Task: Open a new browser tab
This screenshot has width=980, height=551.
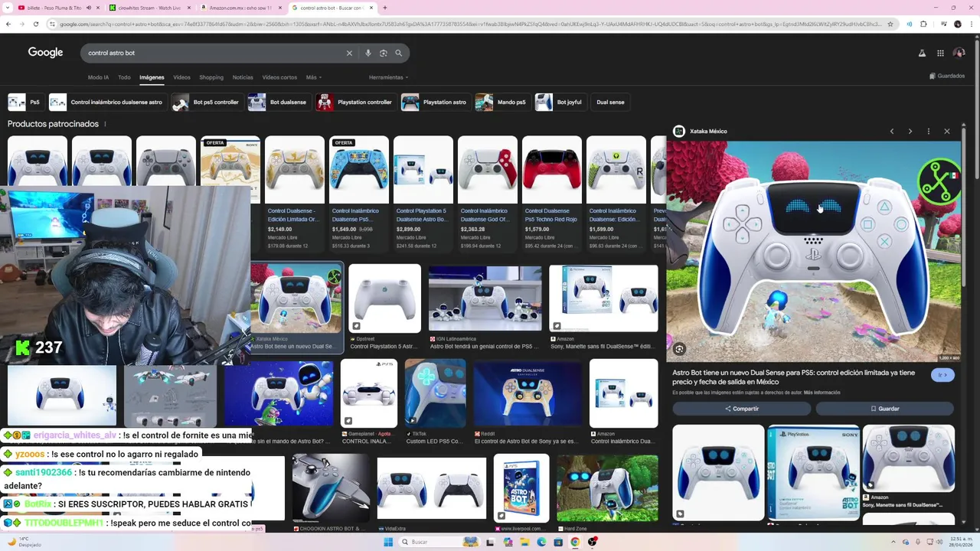Action: point(384,8)
